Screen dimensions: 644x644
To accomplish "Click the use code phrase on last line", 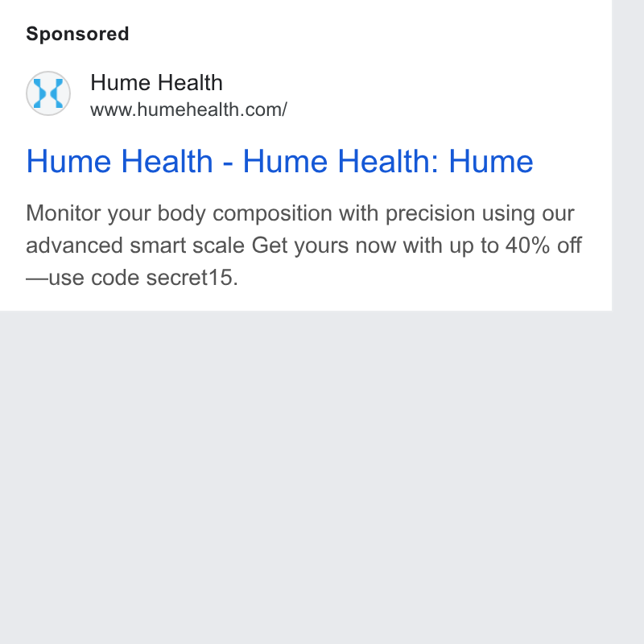I will [x=95, y=278].
